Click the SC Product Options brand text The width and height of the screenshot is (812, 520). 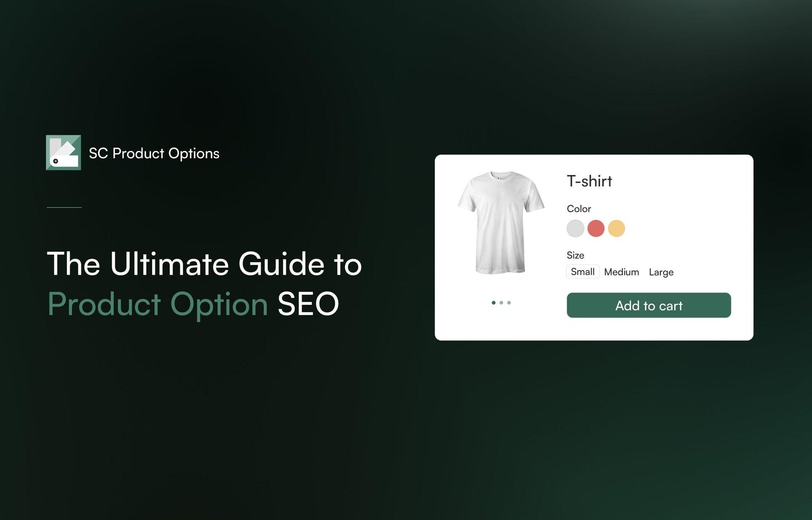[x=154, y=153]
